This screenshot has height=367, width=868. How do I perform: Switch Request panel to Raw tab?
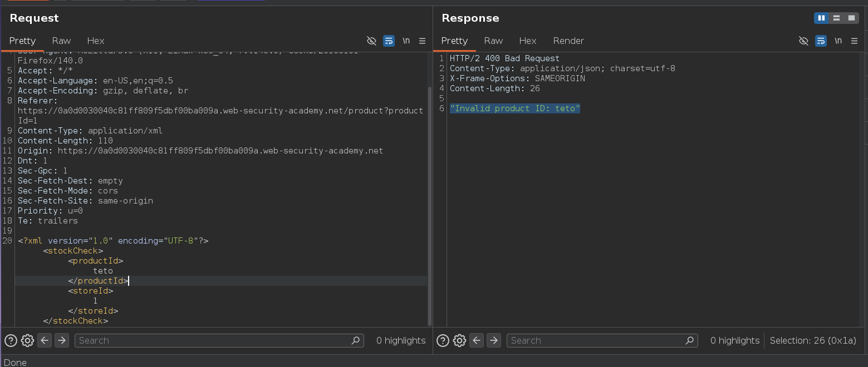61,41
